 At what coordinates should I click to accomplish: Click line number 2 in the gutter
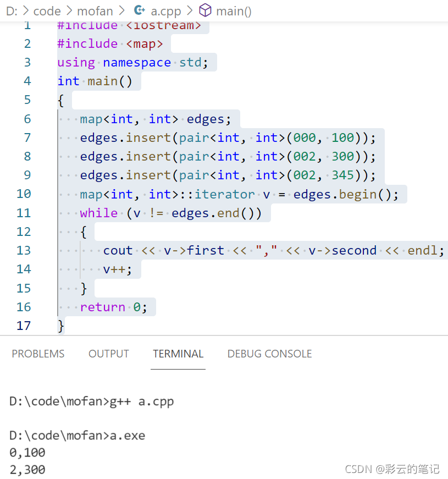[x=27, y=43]
